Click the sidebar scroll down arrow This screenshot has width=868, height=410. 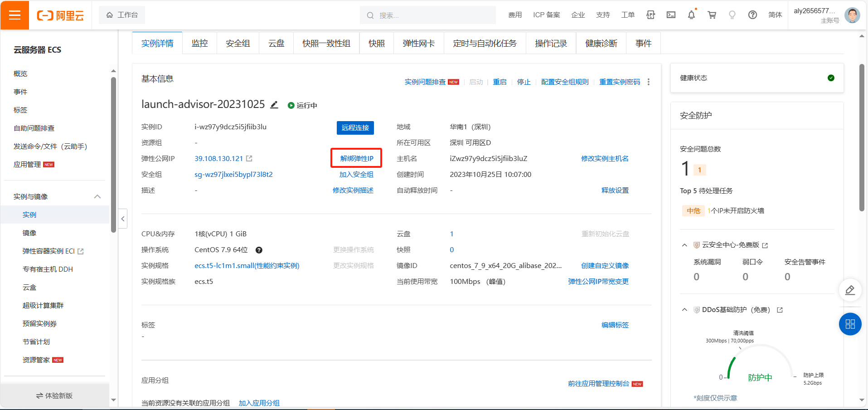tap(114, 400)
